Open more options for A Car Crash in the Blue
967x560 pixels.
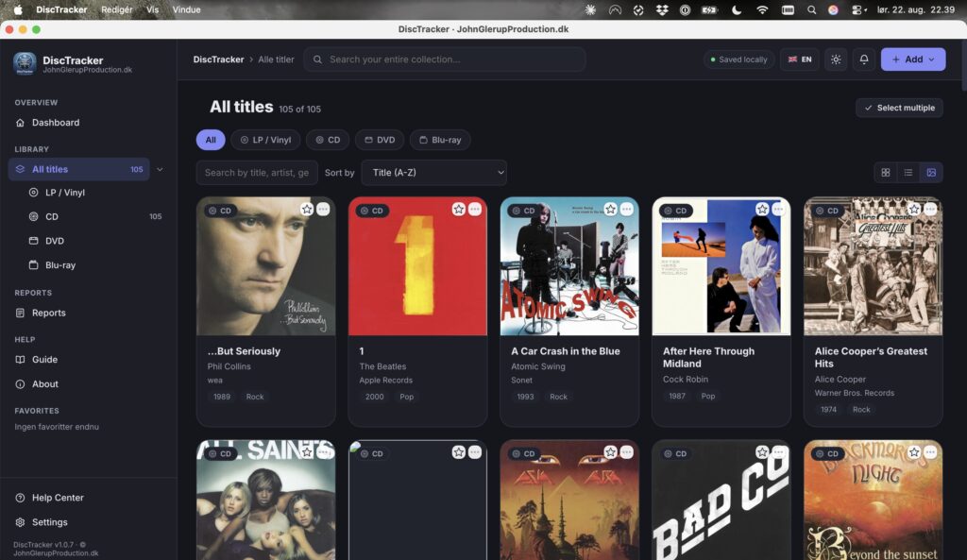coord(627,209)
